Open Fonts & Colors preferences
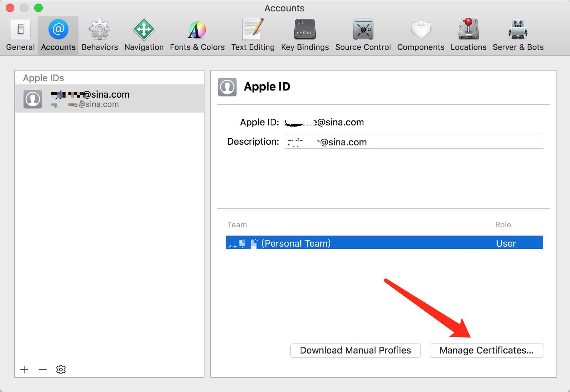570x392 pixels. tap(197, 35)
